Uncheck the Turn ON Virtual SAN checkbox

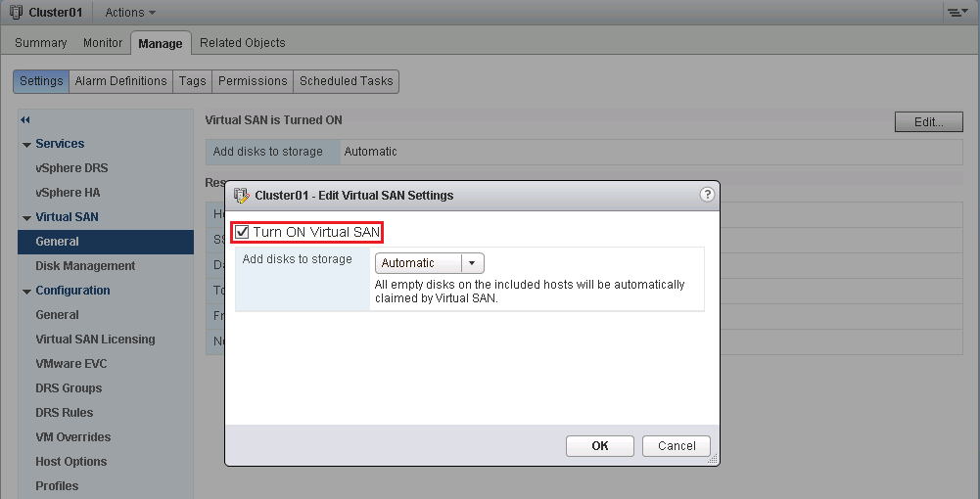tap(242, 232)
